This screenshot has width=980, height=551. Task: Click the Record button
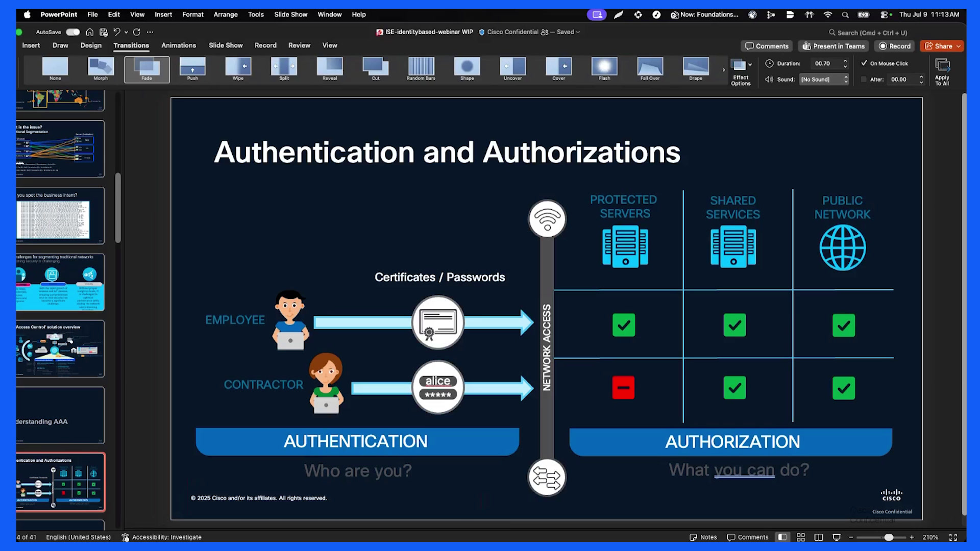click(x=894, y=46)
